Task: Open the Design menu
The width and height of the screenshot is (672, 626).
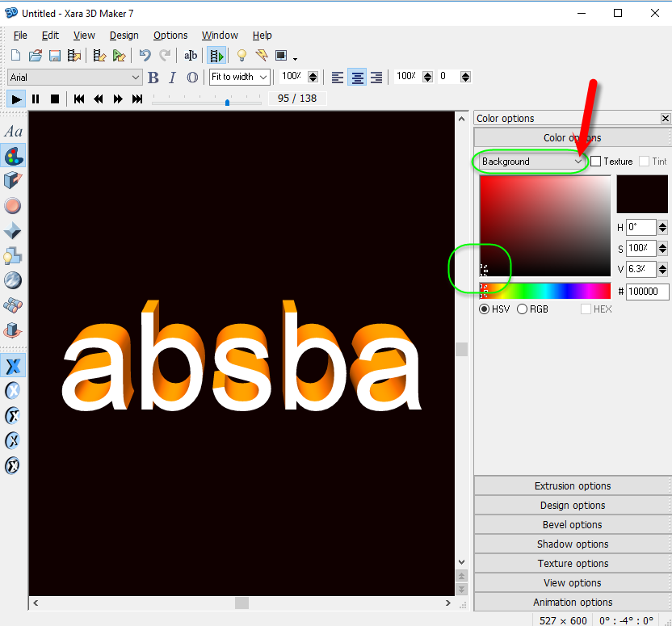Action: coord(124,36)
